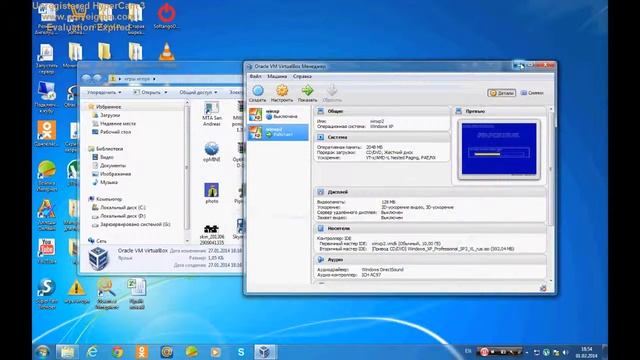
Task: Select Сеть in Explorer navigation pane
Action: (x=101, y=241)
